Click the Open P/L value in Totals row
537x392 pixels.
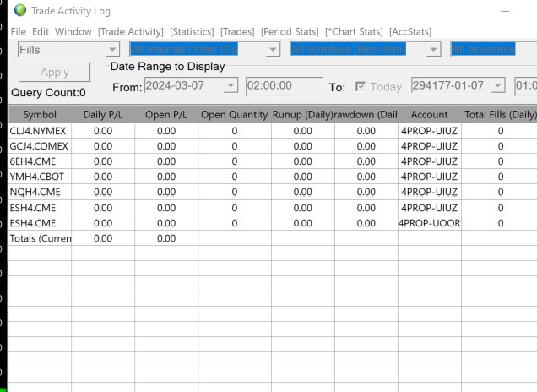[166, 238]
